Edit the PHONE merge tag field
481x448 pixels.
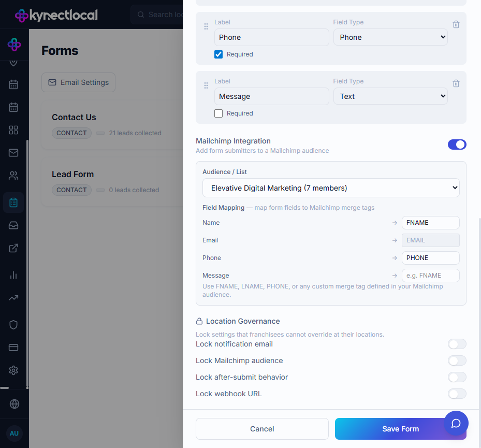[x=430, y=258]
